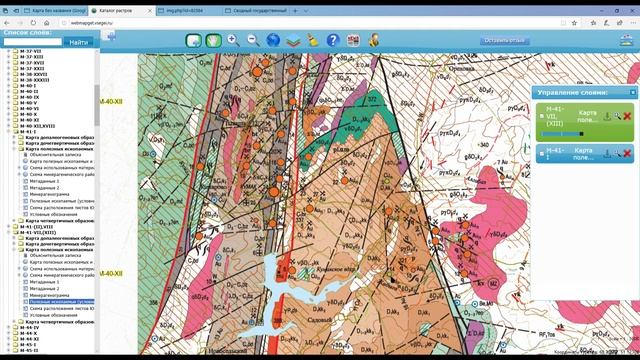Viewport: 640px width, 360px height.
Task: Click the zoom out magnifier tool
Action: coord(253,40)
